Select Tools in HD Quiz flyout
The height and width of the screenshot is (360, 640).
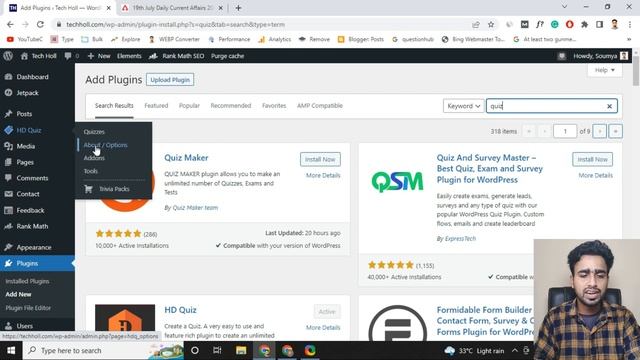(91, 171)
